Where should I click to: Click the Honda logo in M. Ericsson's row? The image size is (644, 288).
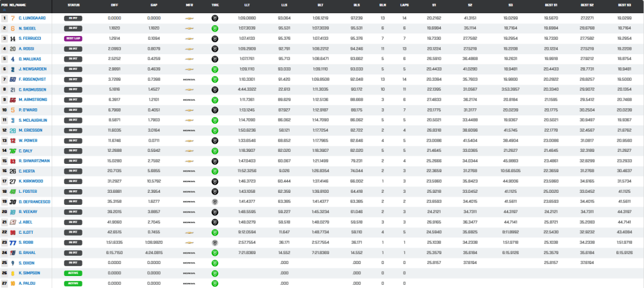(187, 130)
